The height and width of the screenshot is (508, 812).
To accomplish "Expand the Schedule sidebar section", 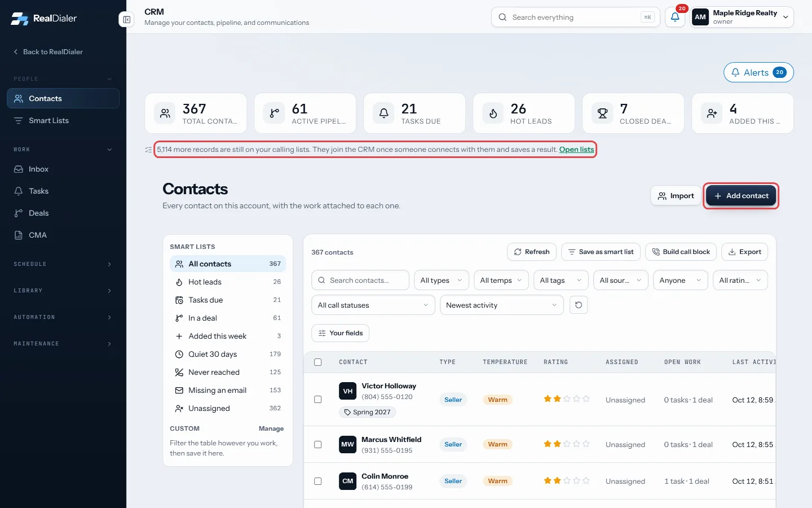I will tap(63, 264).
